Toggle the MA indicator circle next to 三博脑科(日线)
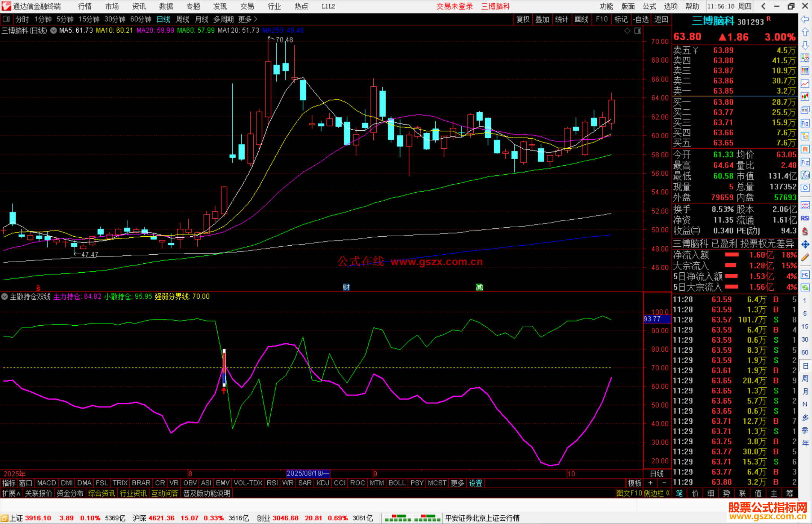The image size is (812, 524). (x=54, y=30)
